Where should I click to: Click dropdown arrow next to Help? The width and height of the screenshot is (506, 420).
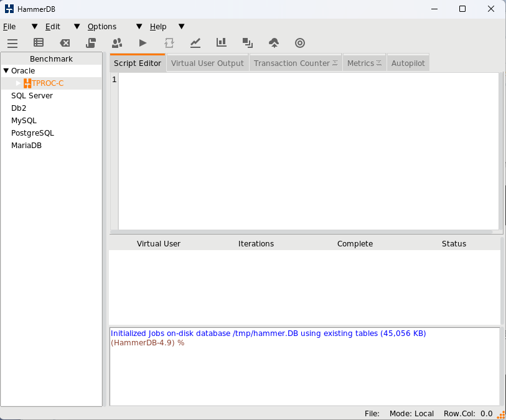(181, 27)
